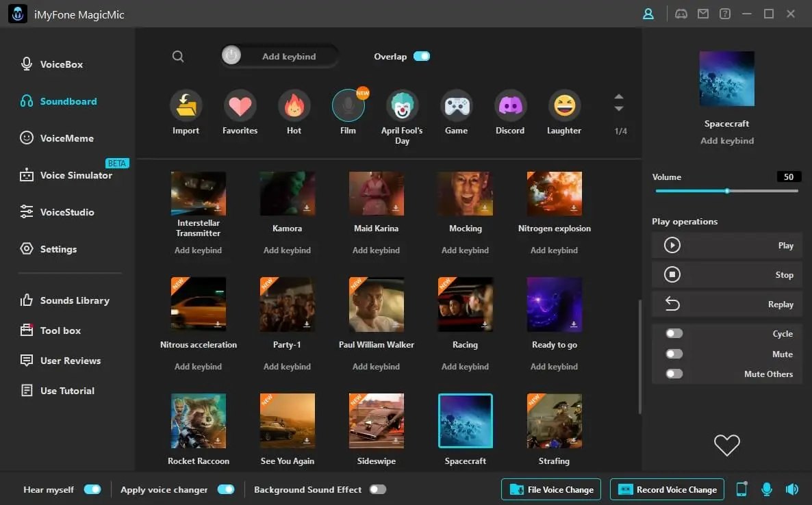Click the Stop operation button

(x=726, y=275)
